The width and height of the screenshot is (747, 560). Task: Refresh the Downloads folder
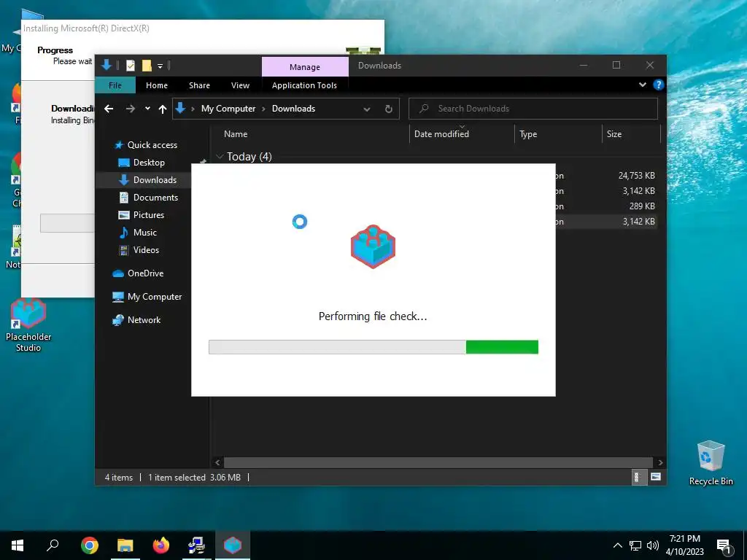pyautogui.click(x=389, y=109)
